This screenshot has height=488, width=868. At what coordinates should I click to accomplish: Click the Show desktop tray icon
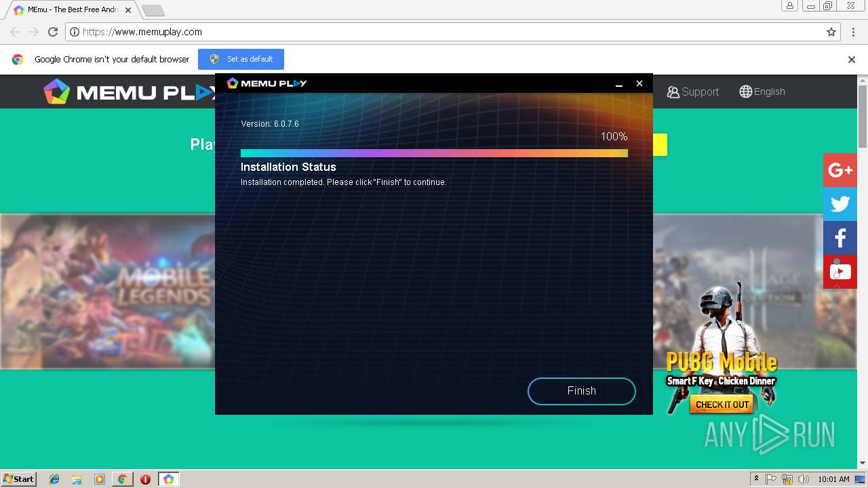860,479
